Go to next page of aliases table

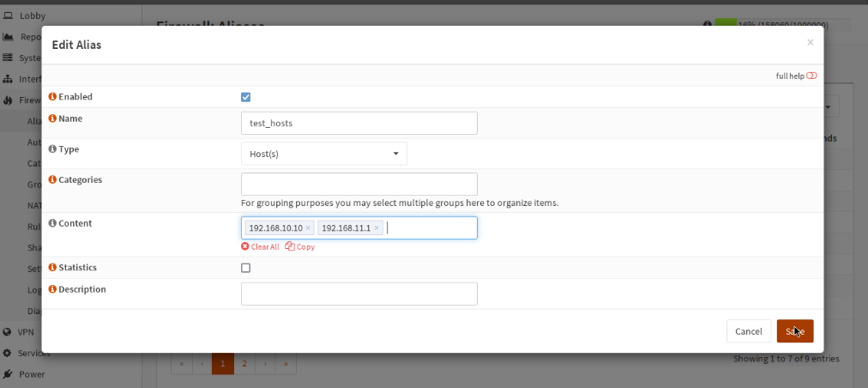tap(265, 364)
